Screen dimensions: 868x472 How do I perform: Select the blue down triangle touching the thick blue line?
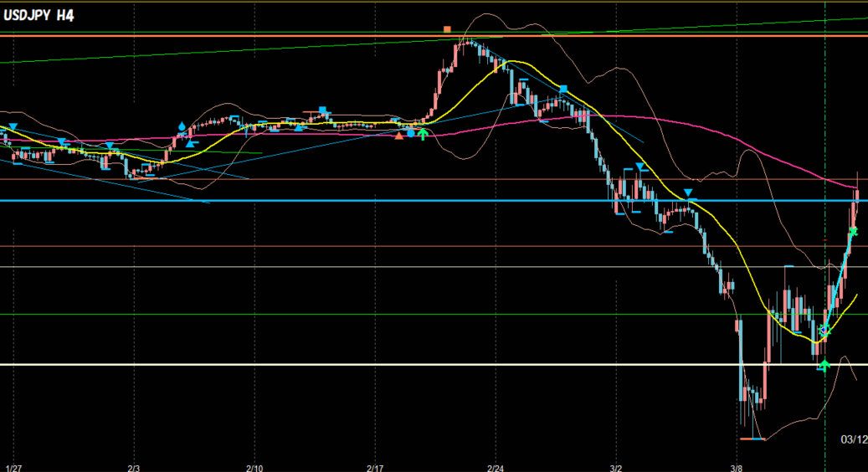coord(688,192)
